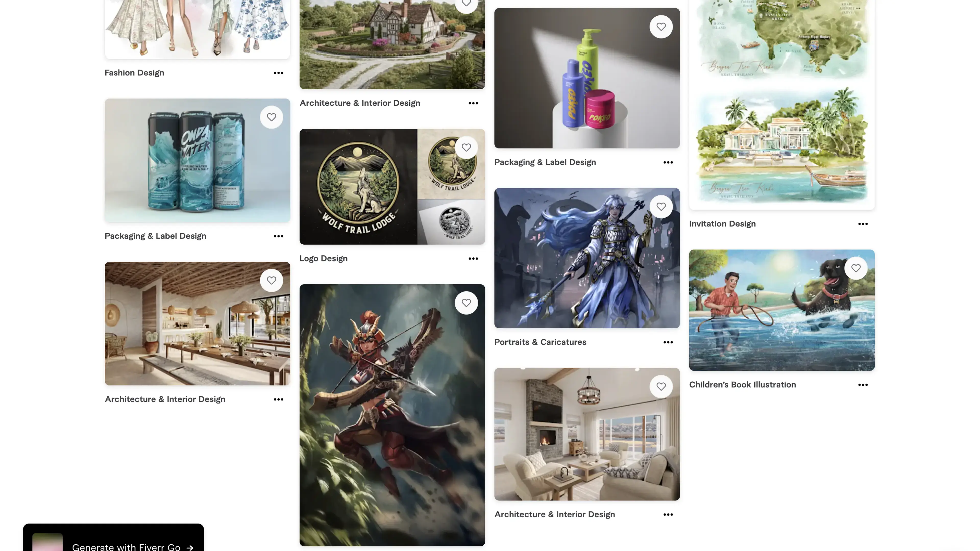Like the Onda Water cans image

pyautogui.click(x=271, y=117)
